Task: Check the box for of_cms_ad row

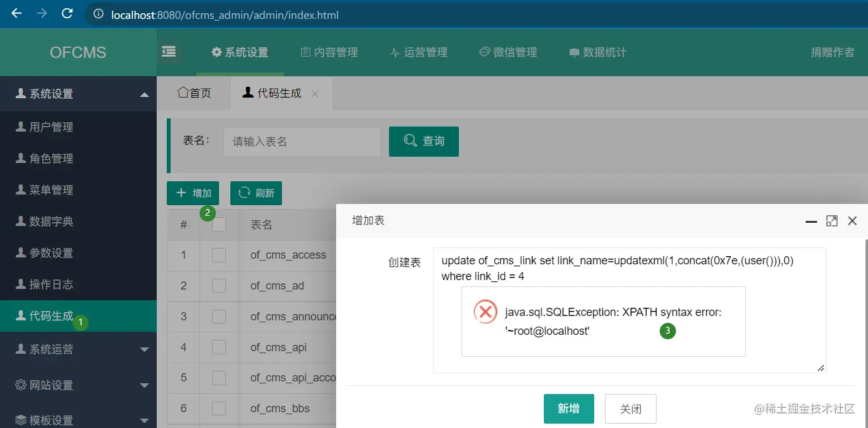Action: [x=219, y=286]
